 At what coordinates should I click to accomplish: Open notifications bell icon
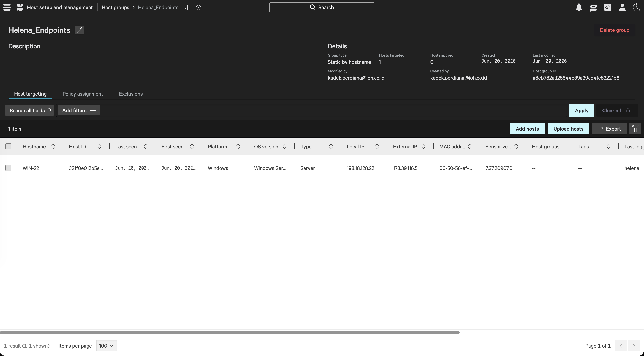[x=579, y=7]
